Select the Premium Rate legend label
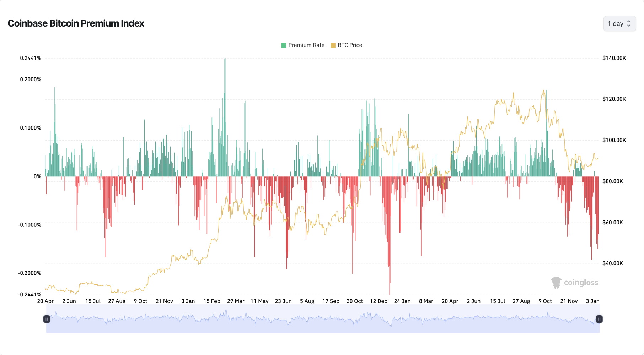644x355 pixels. tap(306, 45)
